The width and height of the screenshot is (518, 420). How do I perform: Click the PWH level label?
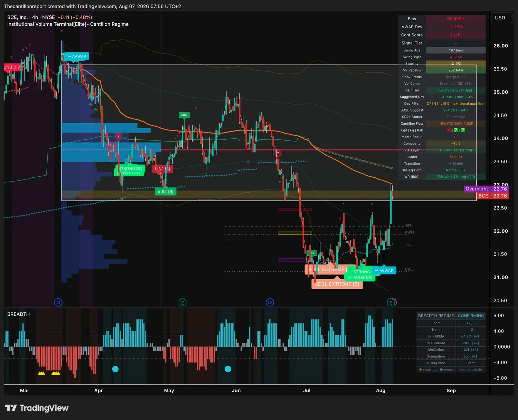click(x=409, y=232)
